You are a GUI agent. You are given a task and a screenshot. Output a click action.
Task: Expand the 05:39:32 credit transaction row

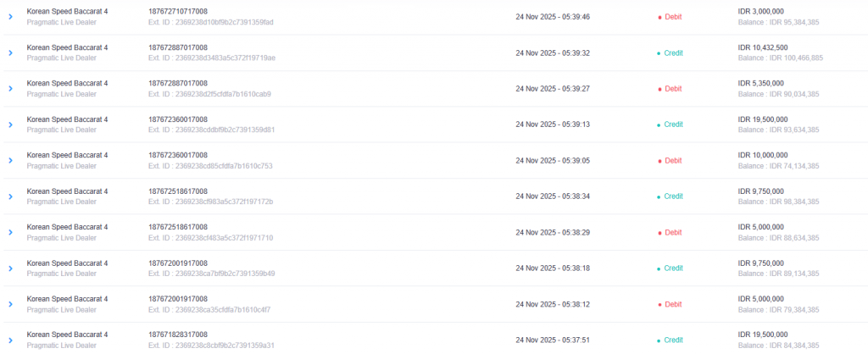tap(10, 53)
